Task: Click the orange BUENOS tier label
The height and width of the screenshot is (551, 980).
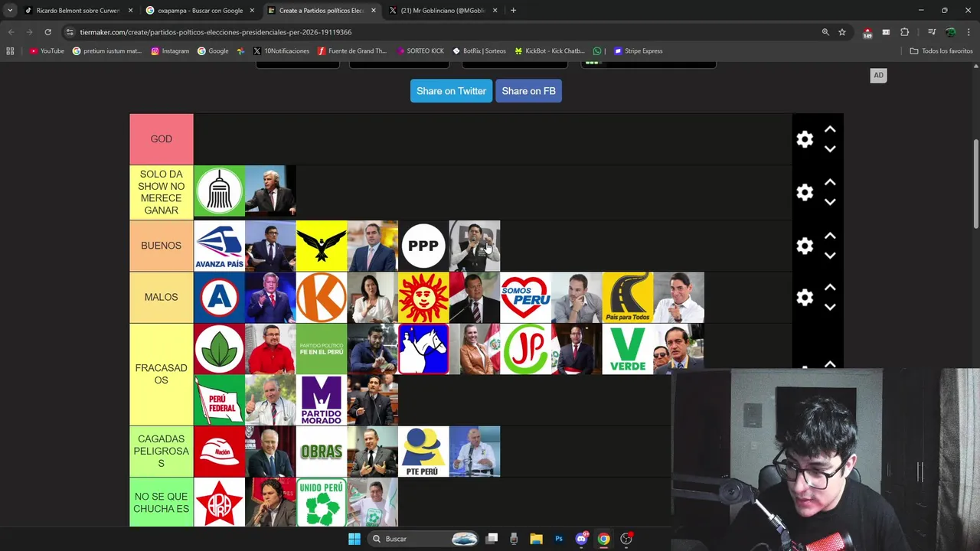Action: coord(161,246)
